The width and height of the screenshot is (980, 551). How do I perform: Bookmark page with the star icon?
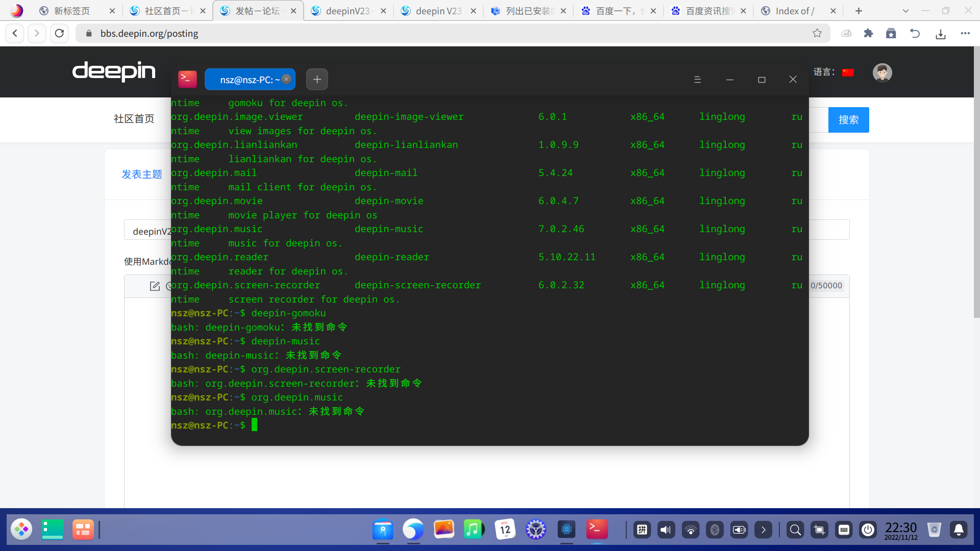(817, 33)
